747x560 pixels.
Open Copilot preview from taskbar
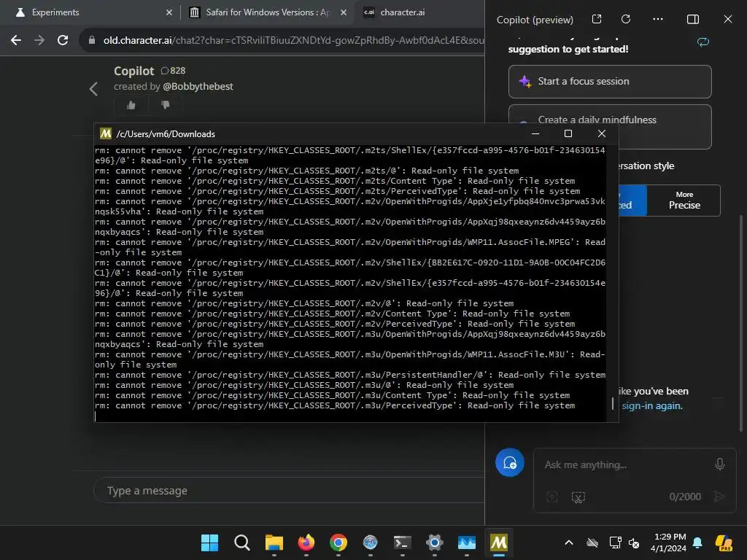(724, 542)
